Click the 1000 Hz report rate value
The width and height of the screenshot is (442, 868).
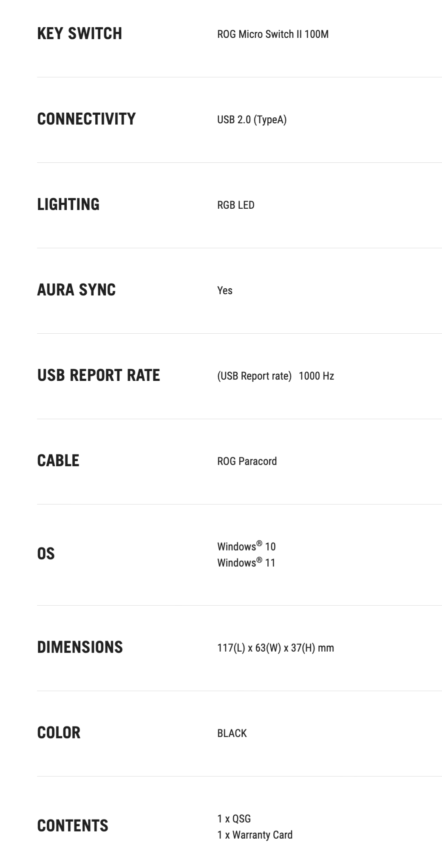pyautogui.click(x=316, y=376)
